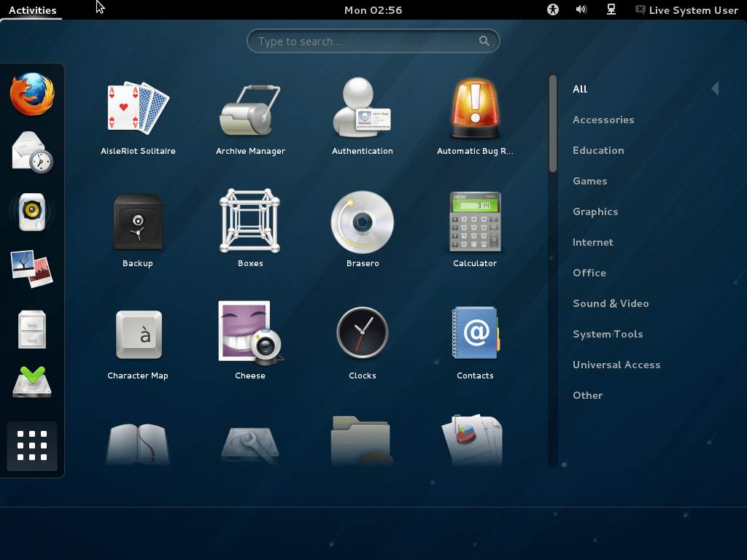Click the application grid scrollbar handle
Image resolution: width=747 pixels, height=560 pixels.
[x=553, y=123]
